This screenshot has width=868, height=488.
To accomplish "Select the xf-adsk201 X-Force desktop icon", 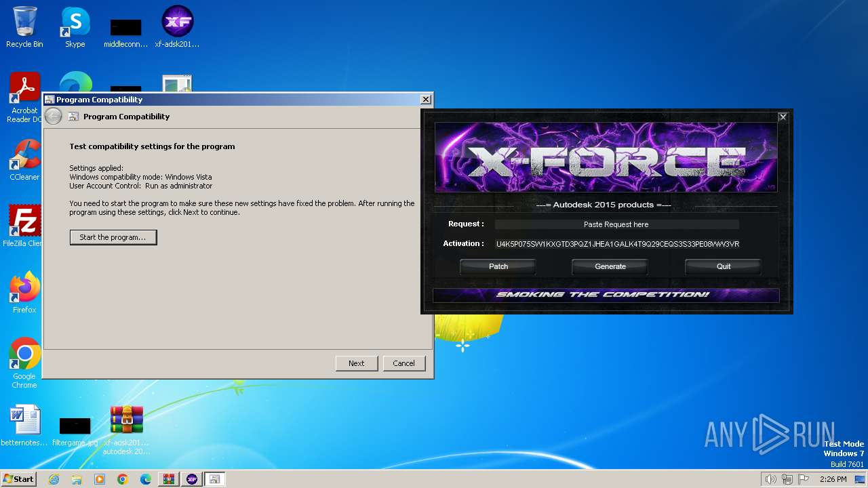I will [x=178, y=27].
